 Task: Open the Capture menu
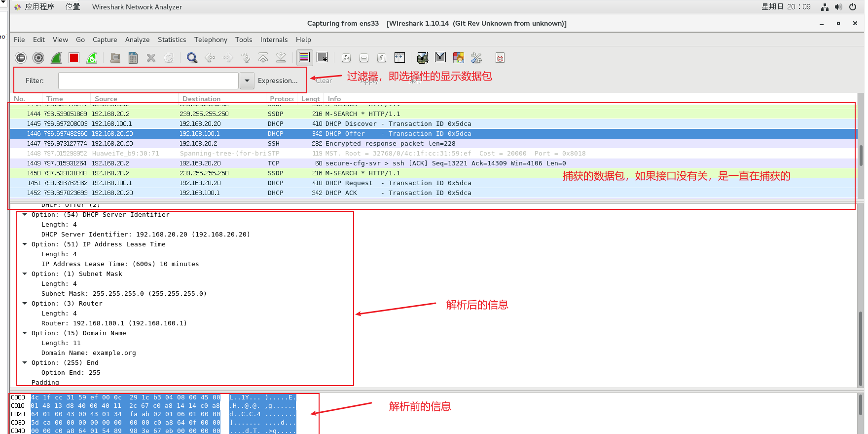point(105,39)
